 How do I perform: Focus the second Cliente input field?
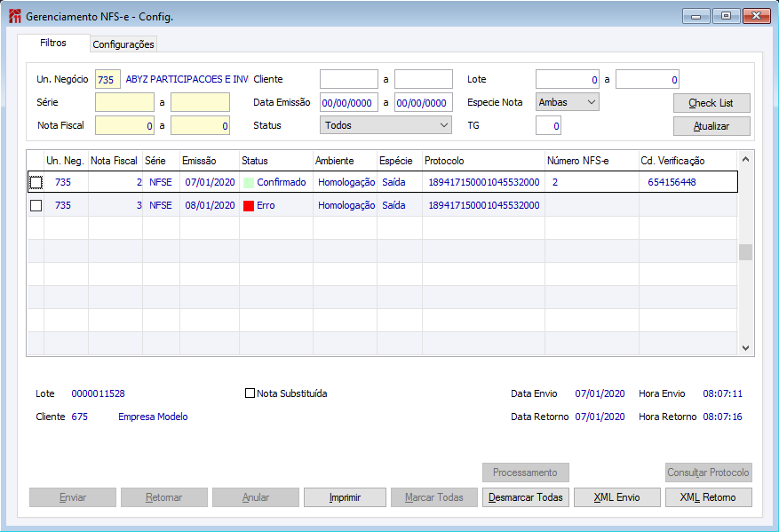[424, 79]
